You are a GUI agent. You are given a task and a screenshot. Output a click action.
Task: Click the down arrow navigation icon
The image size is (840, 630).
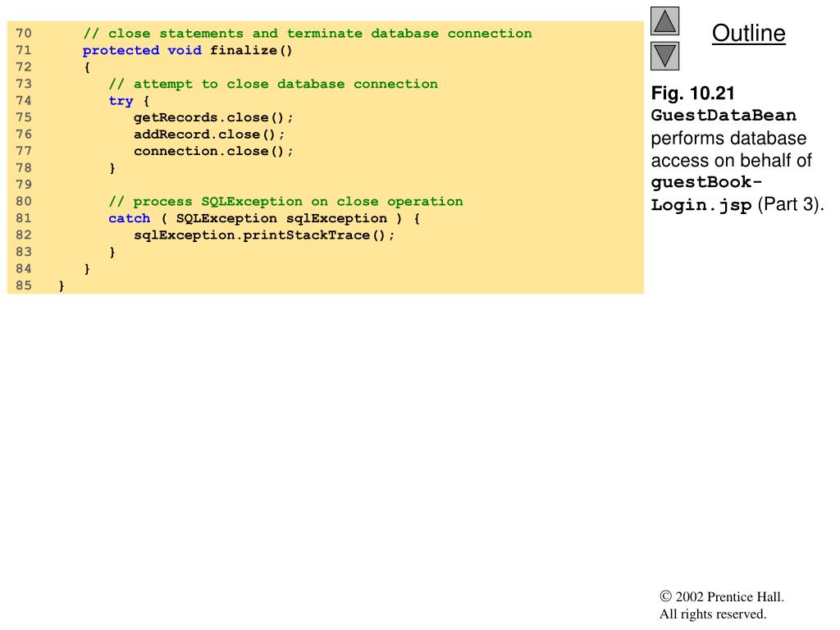(664, 57)
